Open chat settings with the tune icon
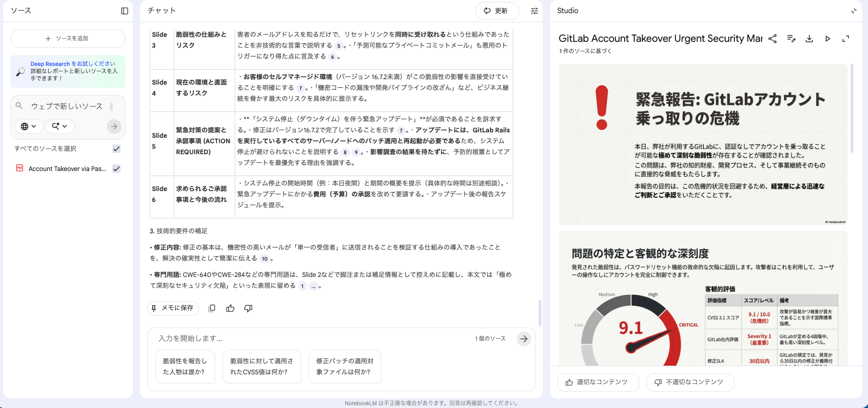 535,11
